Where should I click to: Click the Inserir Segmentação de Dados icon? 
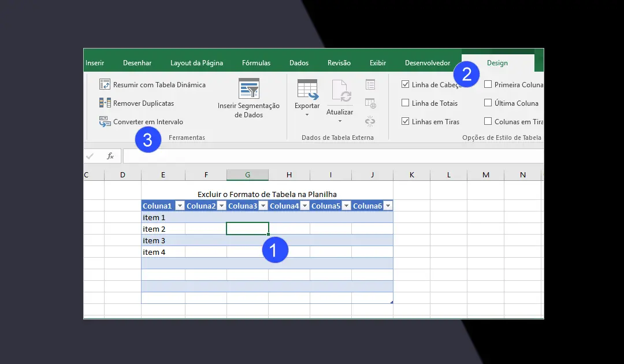pos(248,88)
